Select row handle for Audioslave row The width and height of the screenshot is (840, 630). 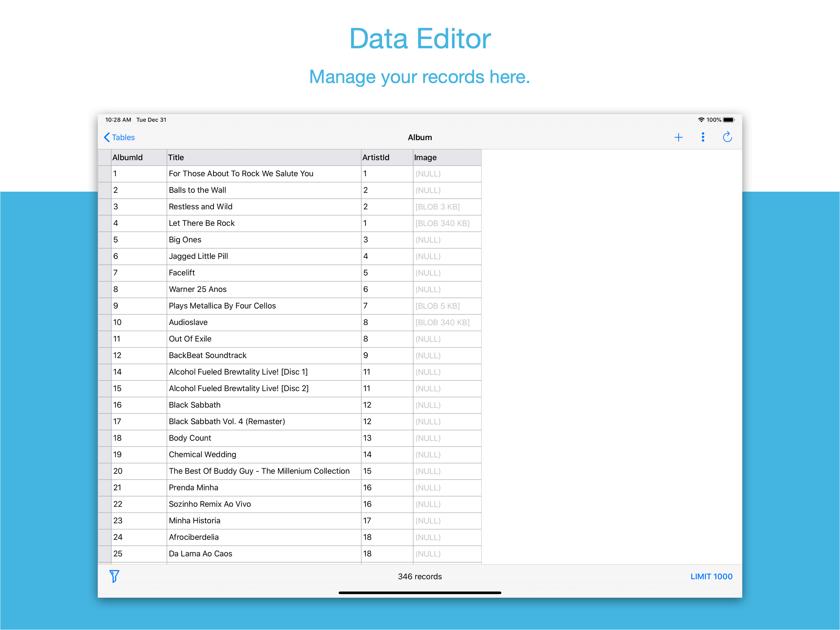coord(105,322)
